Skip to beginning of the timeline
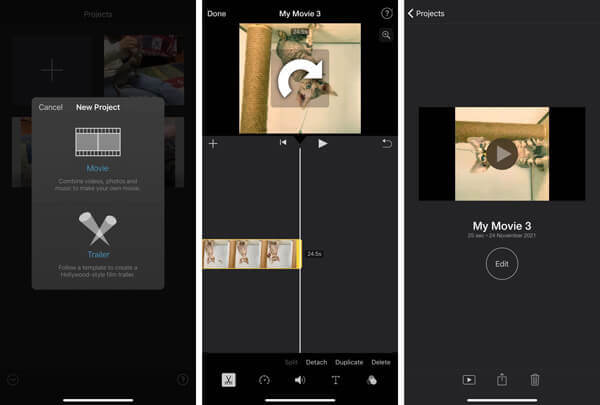 point(283,143)
